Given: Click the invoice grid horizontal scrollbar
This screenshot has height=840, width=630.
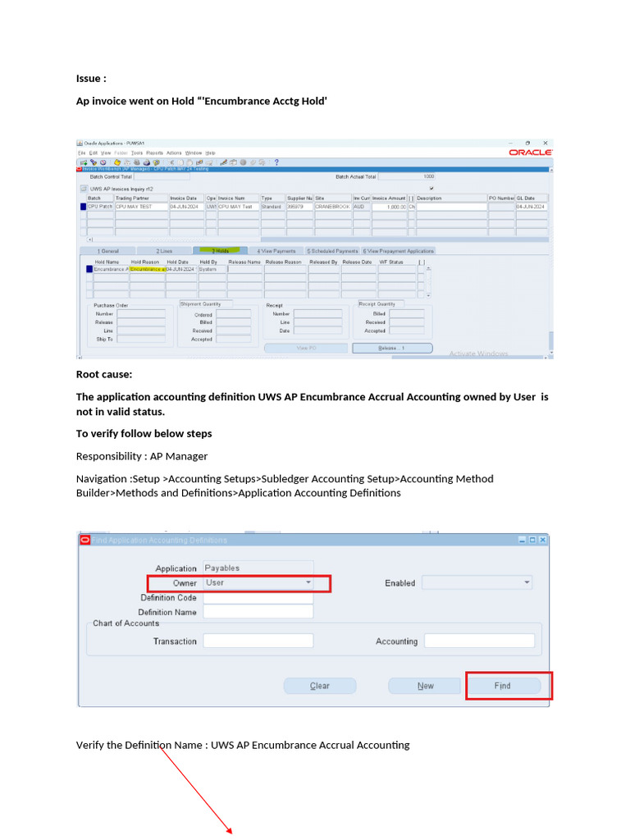Looking at the screenshot, I should (x=318, y=240).
